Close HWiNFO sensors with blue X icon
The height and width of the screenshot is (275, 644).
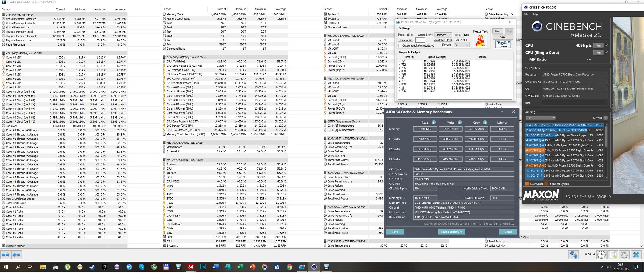pyautogui.click(x=636, y=255)
